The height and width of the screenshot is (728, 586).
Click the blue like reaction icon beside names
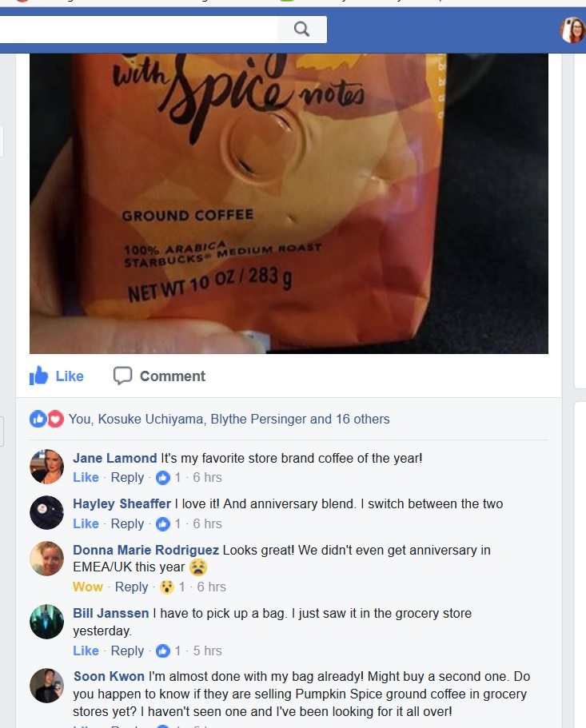tap(38, 419)
